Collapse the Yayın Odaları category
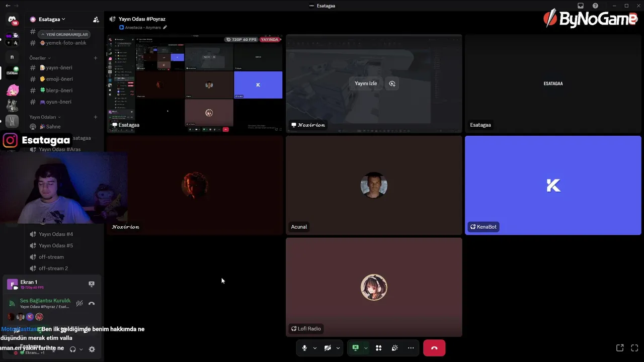Viewport: 644px width, 362px height. (45, 117)
